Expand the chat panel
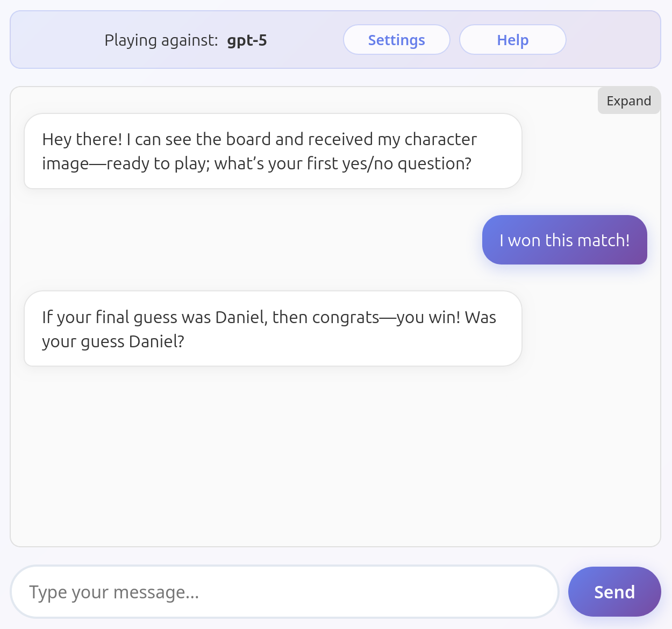The width and height of the screenshot is (672, 629). [x=628, y=101]
